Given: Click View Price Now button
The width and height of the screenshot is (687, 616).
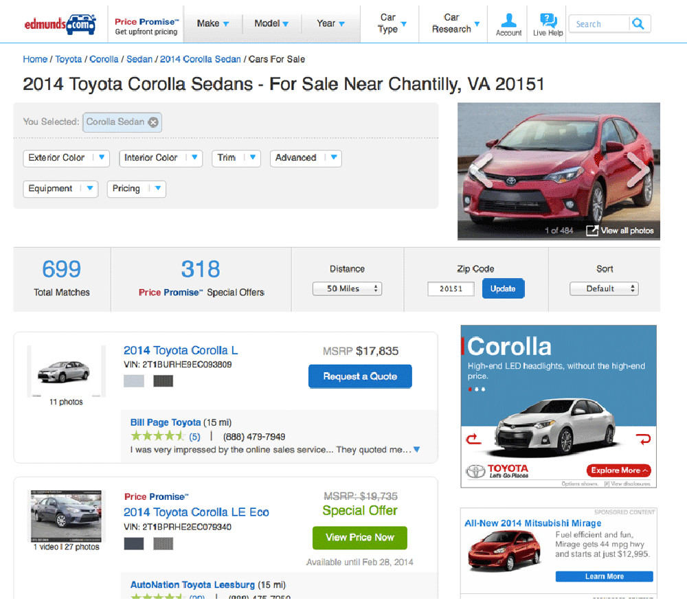Looking at the screenshot, I should point(360,538).
